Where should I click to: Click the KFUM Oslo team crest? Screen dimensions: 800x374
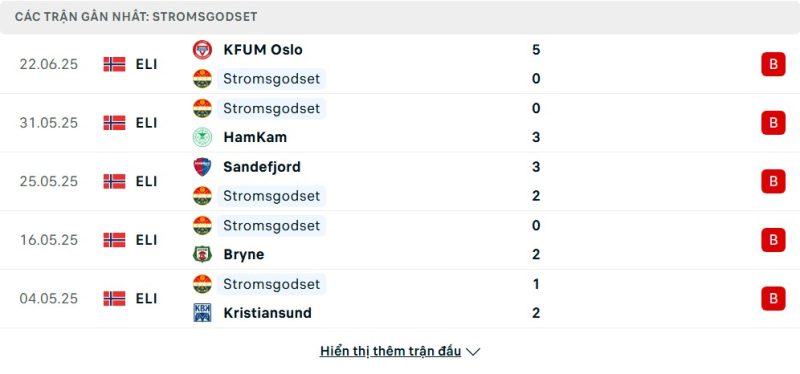[x=202, y=49]
